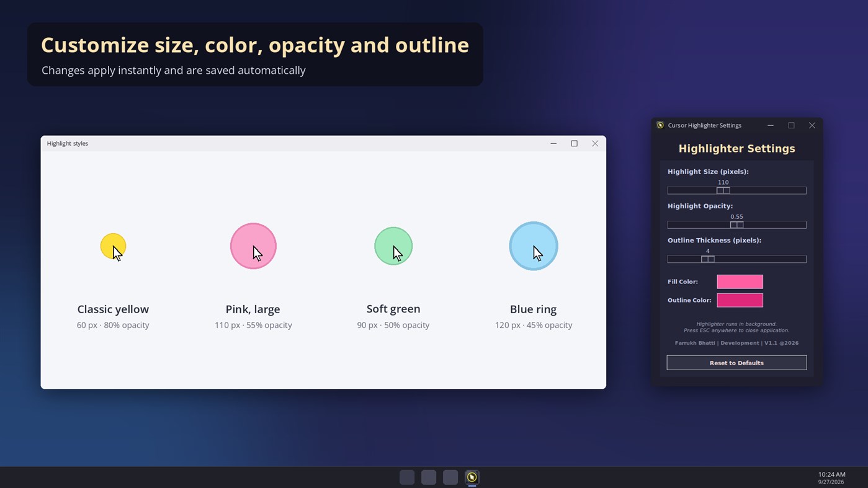The width and height of the screenshot is (868, 488).
Task: Select the Blue ring highlight circle
Action: pyautogui.click(x=534, y=246)
